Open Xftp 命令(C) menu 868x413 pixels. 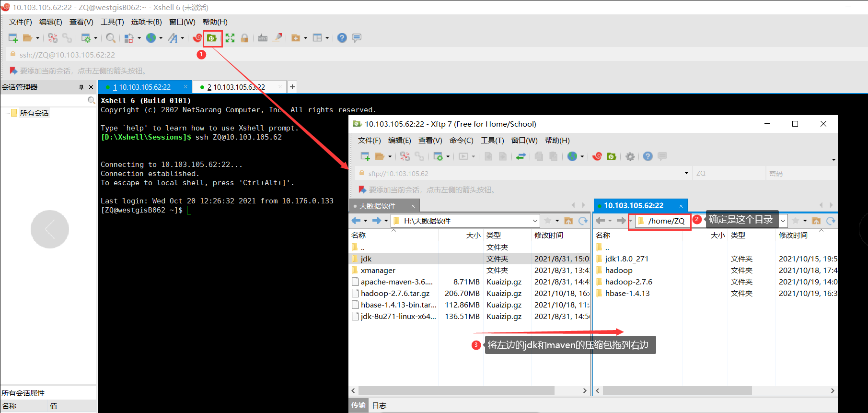click(x=461, y=141)
